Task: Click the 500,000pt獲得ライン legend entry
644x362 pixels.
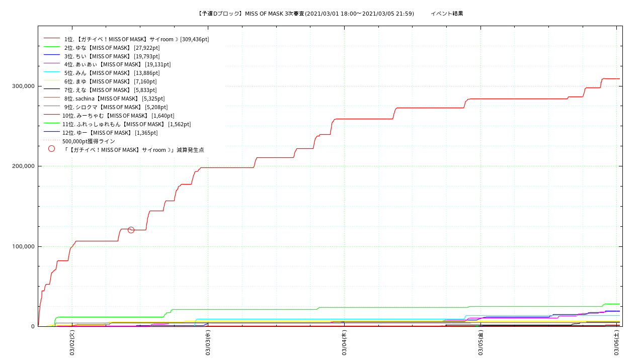Action: (x=89, y=141)
